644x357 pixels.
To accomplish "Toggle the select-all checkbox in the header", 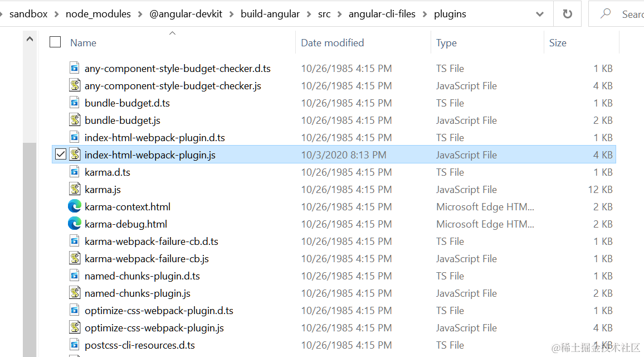I will click(55, 42).
